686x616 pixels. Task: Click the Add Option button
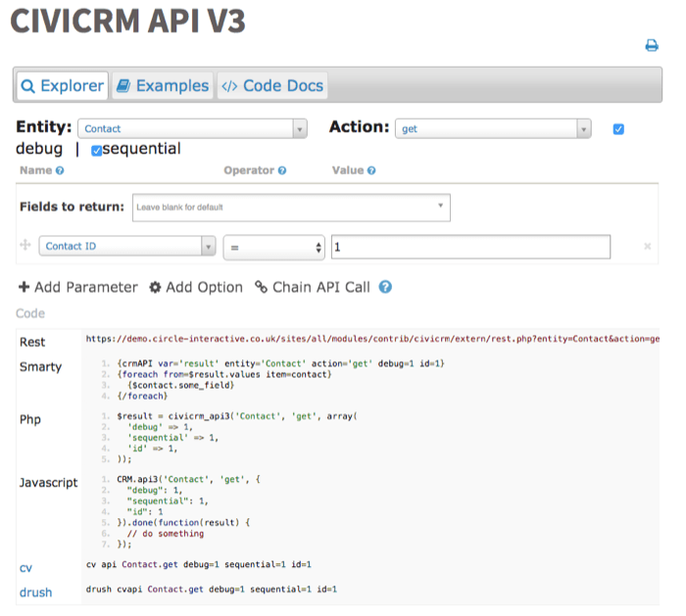(196, 287)
